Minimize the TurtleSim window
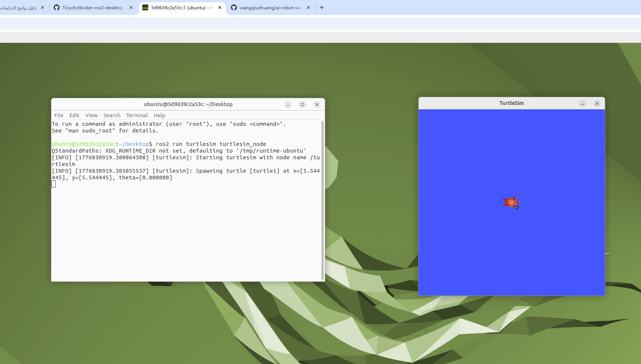 tap(583, 103)
